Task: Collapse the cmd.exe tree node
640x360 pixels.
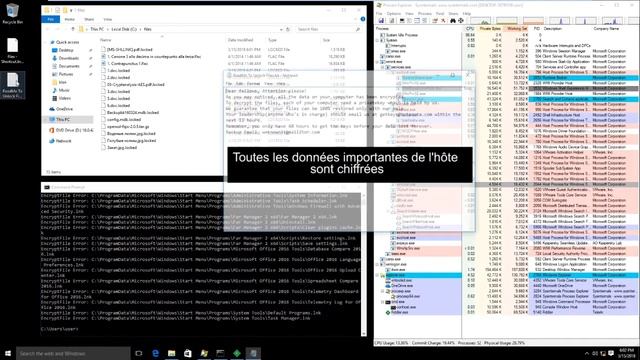Action: 383,302
